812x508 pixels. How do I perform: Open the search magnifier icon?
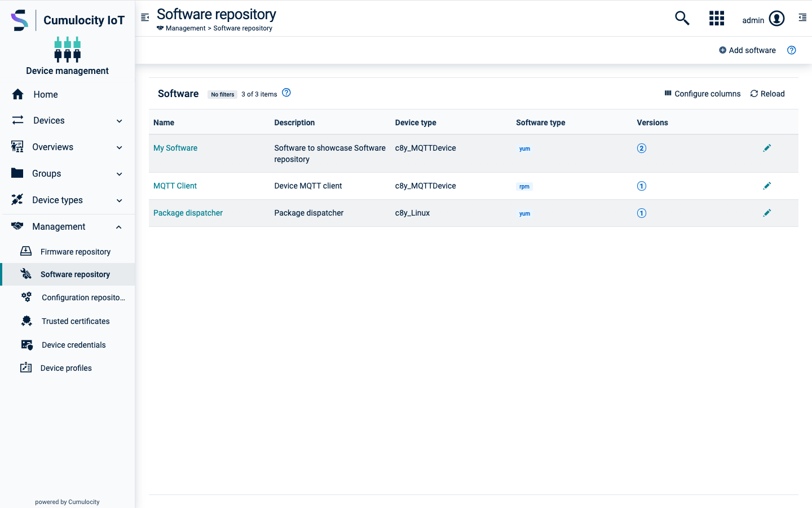[682, 18]
